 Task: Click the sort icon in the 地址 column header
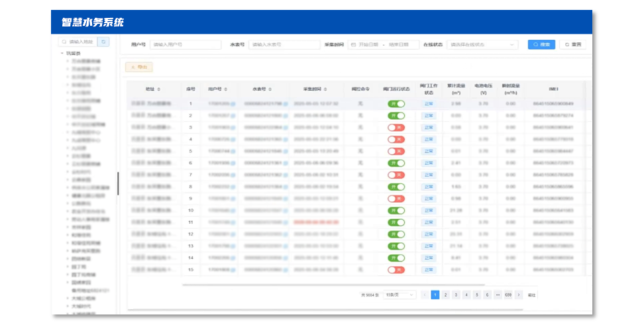coord(158,89)
